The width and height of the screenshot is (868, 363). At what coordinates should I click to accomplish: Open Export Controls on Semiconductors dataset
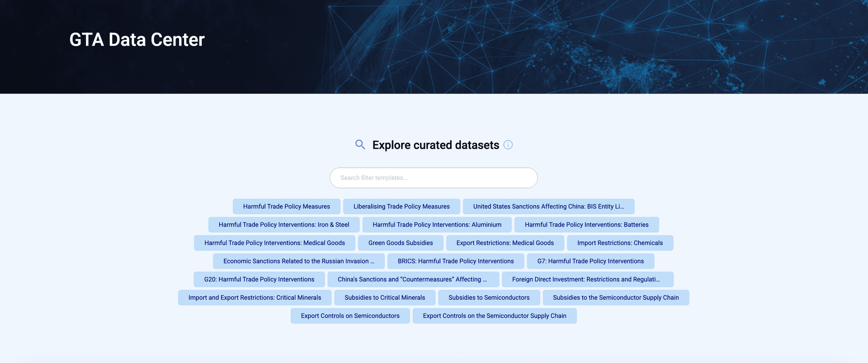[350, 316]
